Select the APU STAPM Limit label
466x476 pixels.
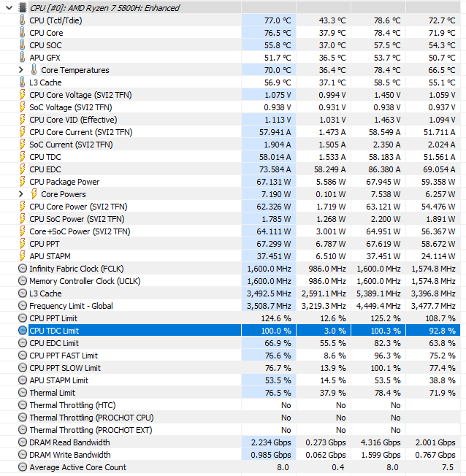pyautogui.click(x=58, y=380)
